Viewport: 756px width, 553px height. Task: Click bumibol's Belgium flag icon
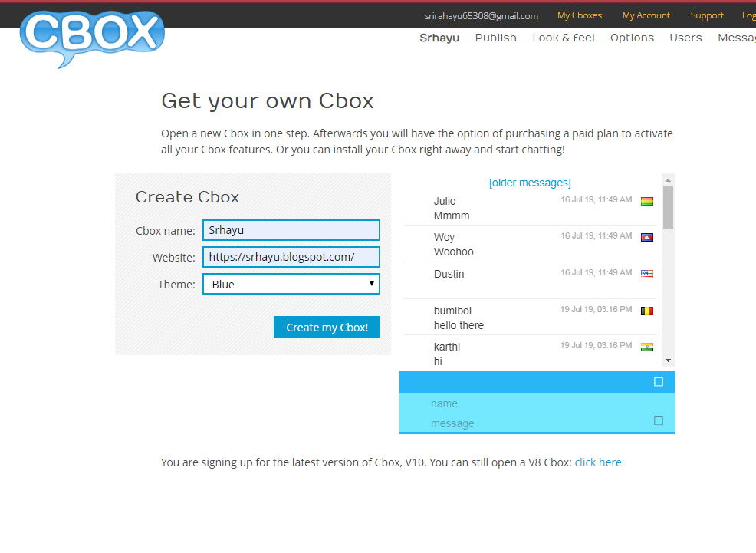pyautogui.click(x=647, y=311)
